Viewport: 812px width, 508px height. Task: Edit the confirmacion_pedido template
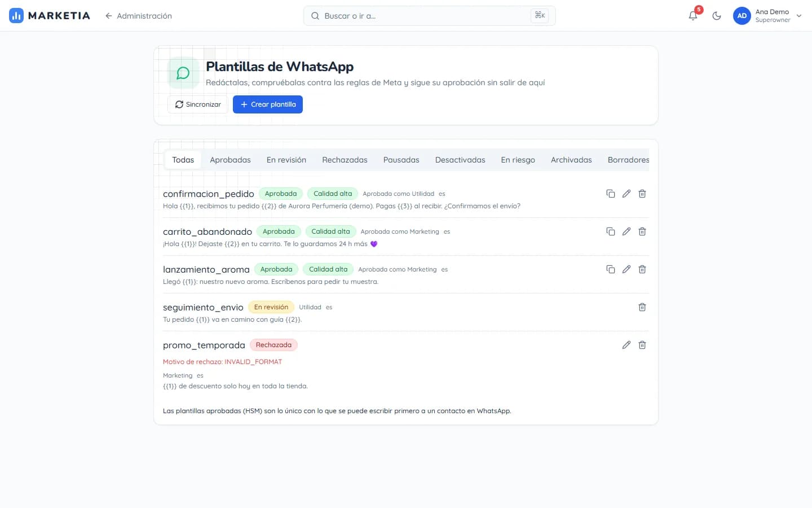point(626,194)
